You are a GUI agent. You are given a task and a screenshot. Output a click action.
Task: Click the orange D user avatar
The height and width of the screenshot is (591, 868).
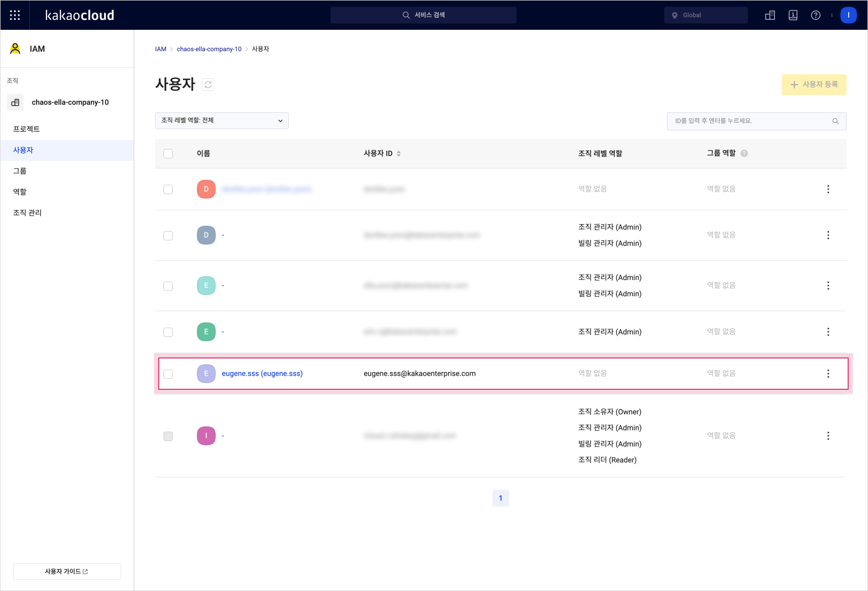pos(206,189)
